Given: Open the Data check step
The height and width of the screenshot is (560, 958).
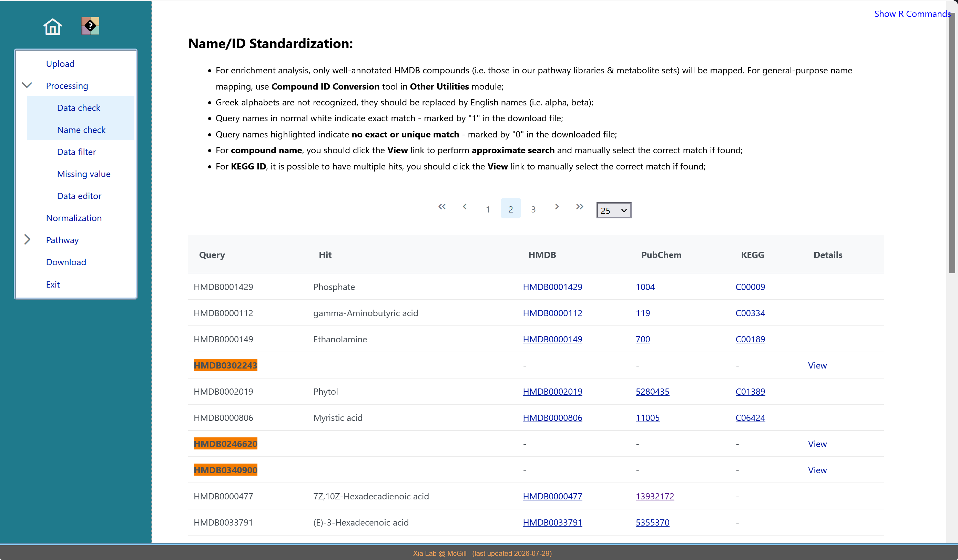Looking at the screenshot, I should point(79,107).
